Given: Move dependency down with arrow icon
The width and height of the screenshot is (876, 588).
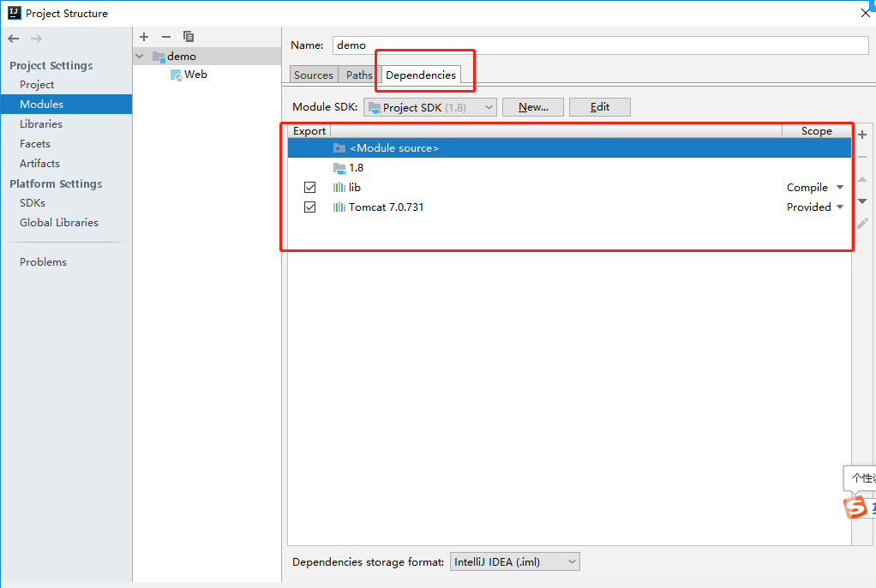Looking at the screenshot, I should 862,201.
